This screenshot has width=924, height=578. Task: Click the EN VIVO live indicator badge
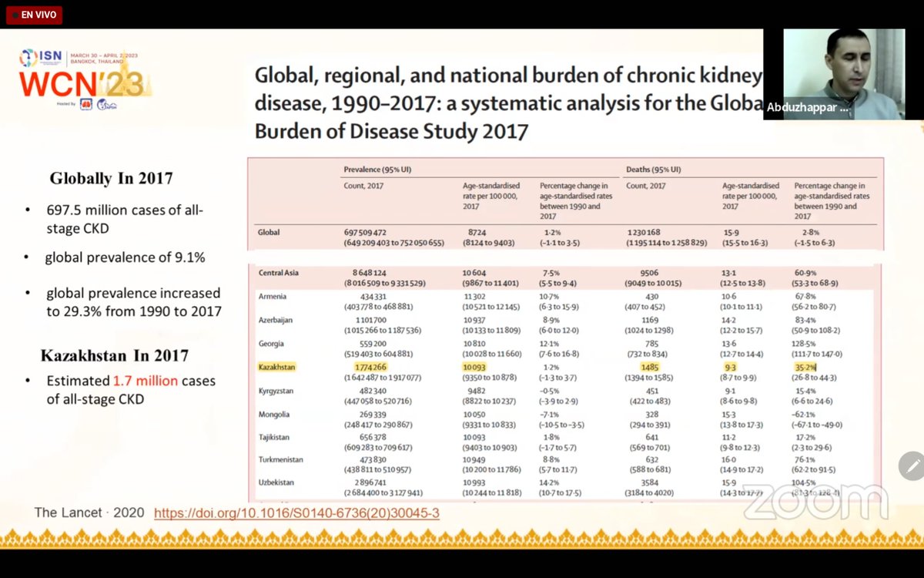33,15
